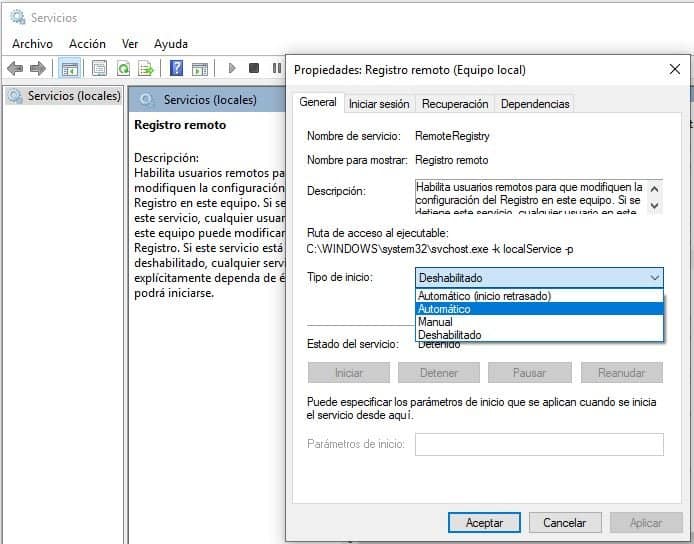
Task: Click the Properties sheet toolbar icon
Action: pos(99,68)
